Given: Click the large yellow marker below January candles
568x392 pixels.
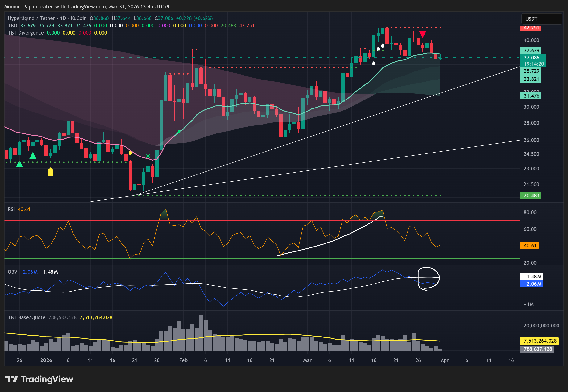Looking at the screenshot, I should (50, 172).
